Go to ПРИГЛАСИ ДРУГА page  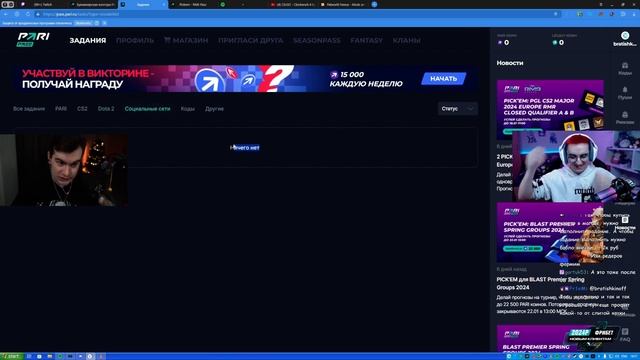click(251, 40)
